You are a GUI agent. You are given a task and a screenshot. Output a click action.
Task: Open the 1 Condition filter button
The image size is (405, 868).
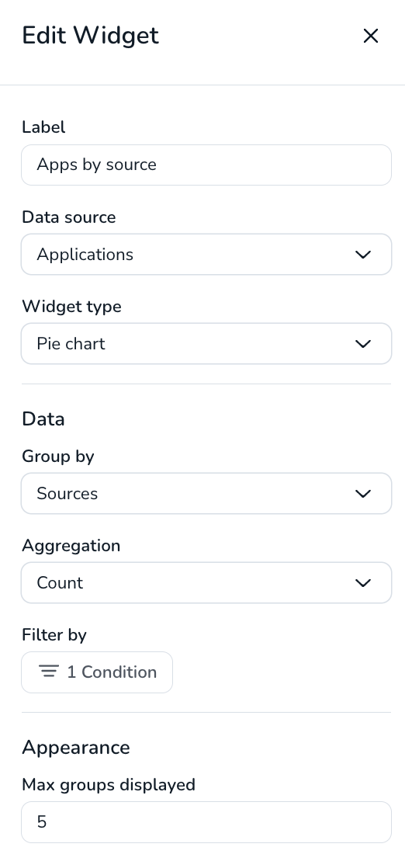pos(97,672)
